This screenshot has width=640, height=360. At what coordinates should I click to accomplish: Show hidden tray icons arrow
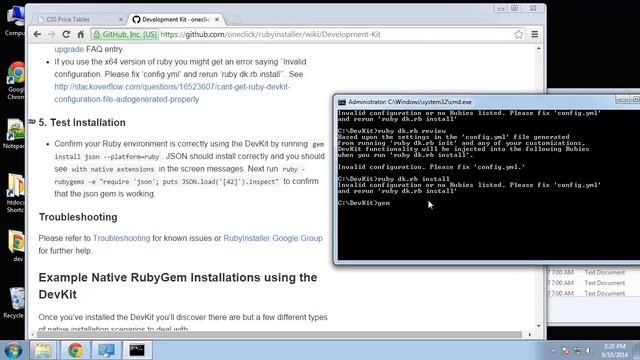tap(553, 351)
